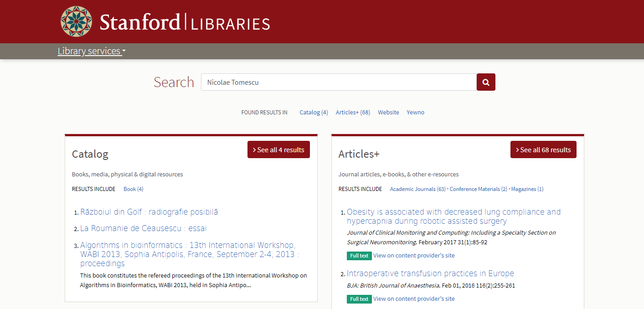644x309 pixels.
Task: Open the Yewno results link
Action: coord(415,112)
